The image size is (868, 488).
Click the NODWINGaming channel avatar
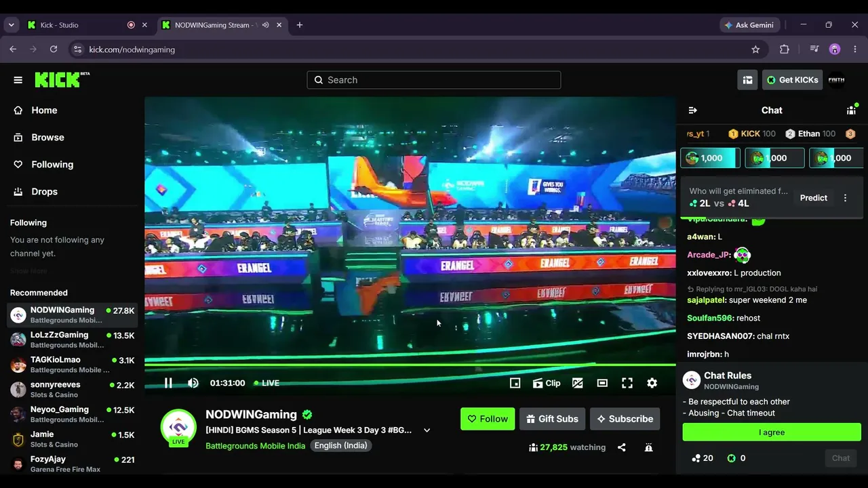(x=178, y=426)
